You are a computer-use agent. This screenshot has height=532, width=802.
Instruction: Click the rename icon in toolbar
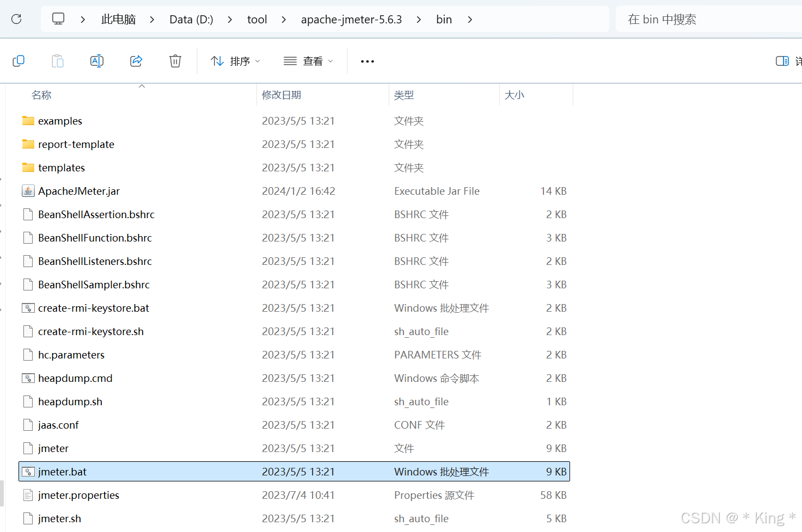coord(97,61)
